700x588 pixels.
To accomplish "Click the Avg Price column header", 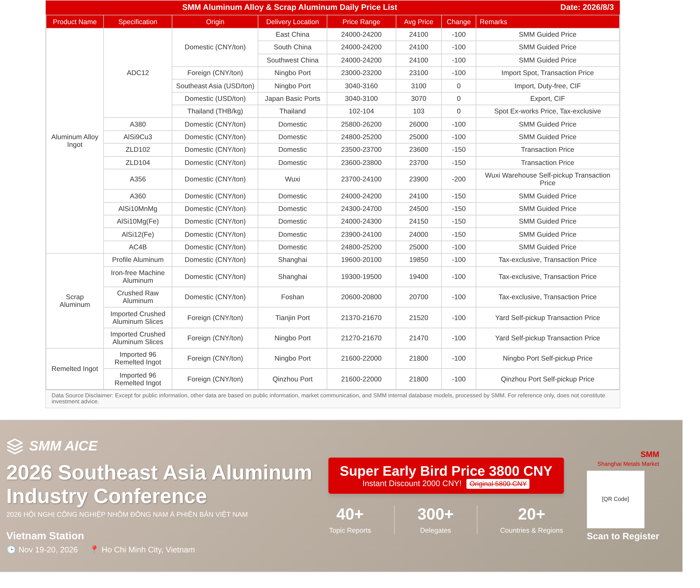I will click(419, 22).
